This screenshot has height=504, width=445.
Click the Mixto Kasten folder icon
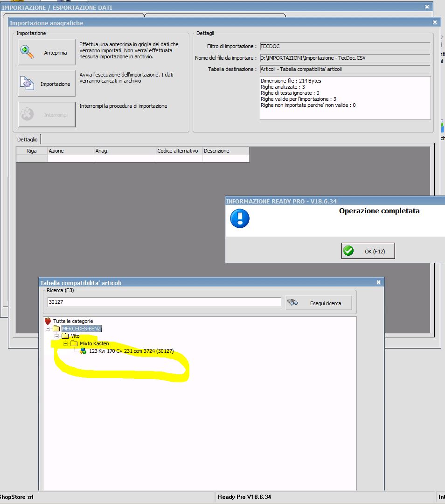(x=74, y=343)
